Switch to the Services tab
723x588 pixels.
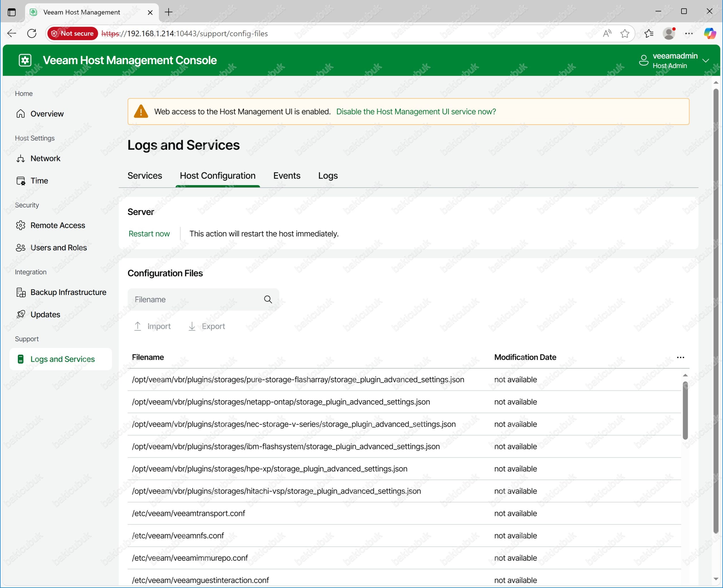coord(145,175)
